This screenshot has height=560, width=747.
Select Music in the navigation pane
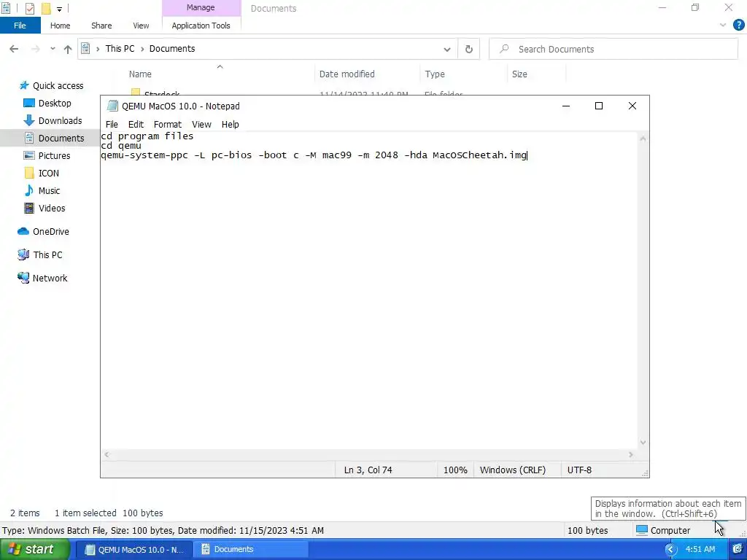click(49, 190)
